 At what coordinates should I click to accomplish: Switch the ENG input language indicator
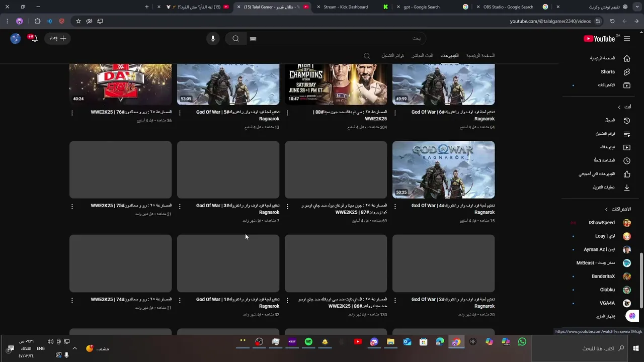pos(41,348)
